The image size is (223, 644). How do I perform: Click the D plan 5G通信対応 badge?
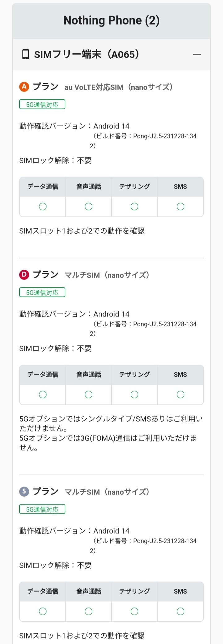[x=42, y=293]
